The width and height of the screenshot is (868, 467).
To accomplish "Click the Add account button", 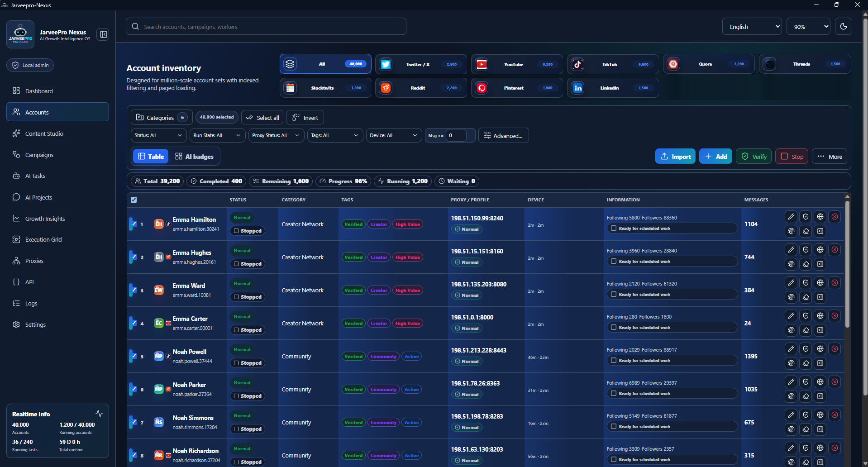I will tap(715, 157).
